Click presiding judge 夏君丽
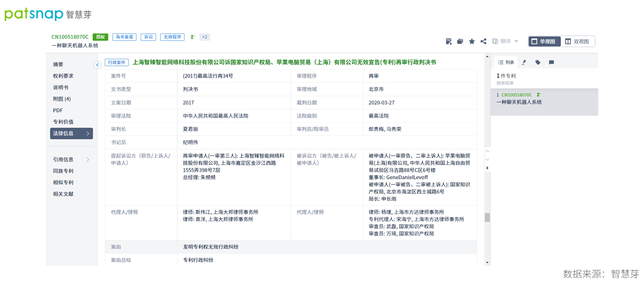 pos(191,129)
